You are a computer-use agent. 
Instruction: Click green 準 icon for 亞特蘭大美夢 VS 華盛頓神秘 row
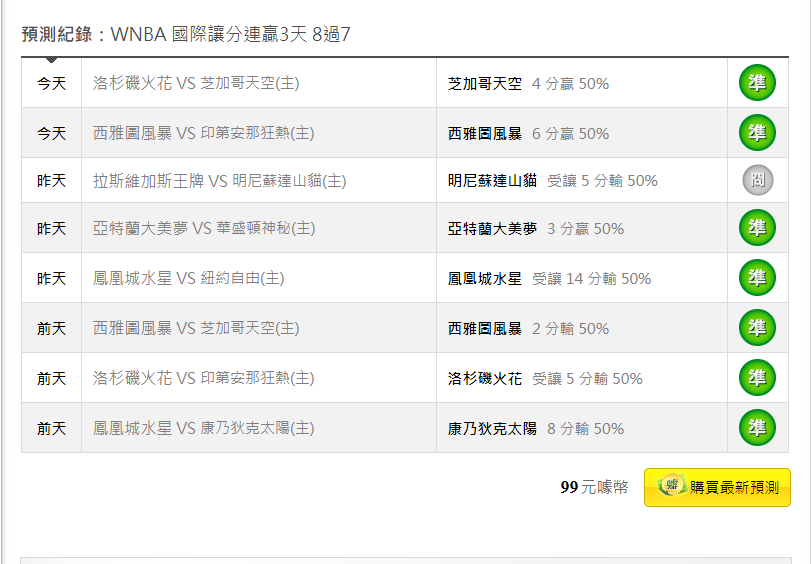point(757,227)
